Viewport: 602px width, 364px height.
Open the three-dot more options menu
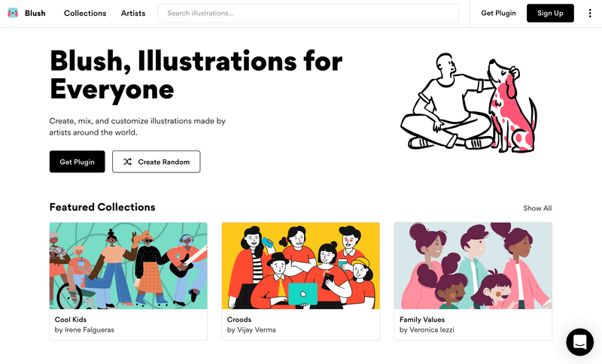click(x=590, y=13)
